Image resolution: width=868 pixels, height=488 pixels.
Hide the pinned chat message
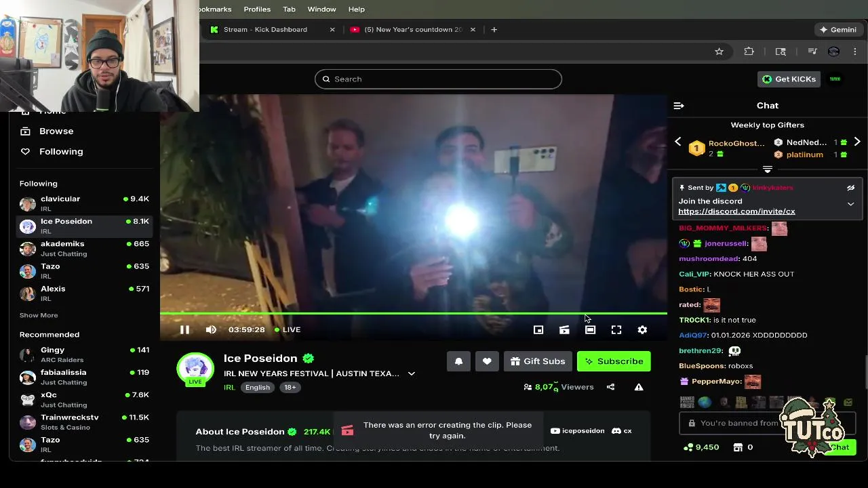click(x=850, y=188)
